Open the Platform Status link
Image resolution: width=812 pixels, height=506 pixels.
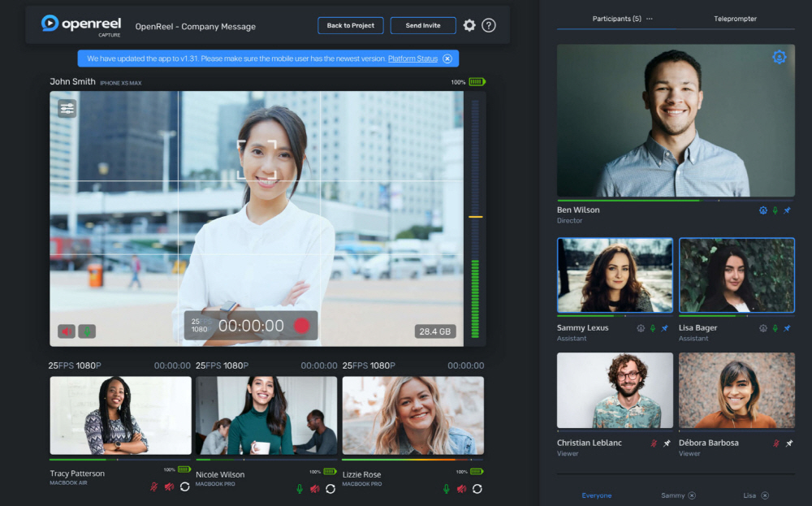412,58
